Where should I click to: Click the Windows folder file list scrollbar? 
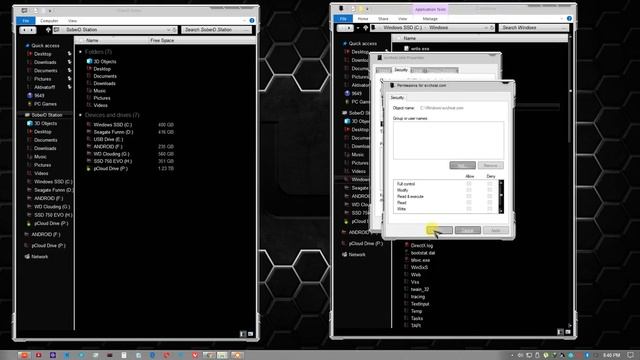[x=570, y=182]
